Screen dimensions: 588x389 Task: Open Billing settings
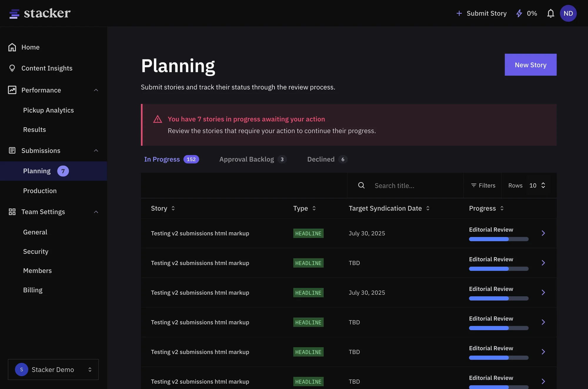click(x=33, y=290)
